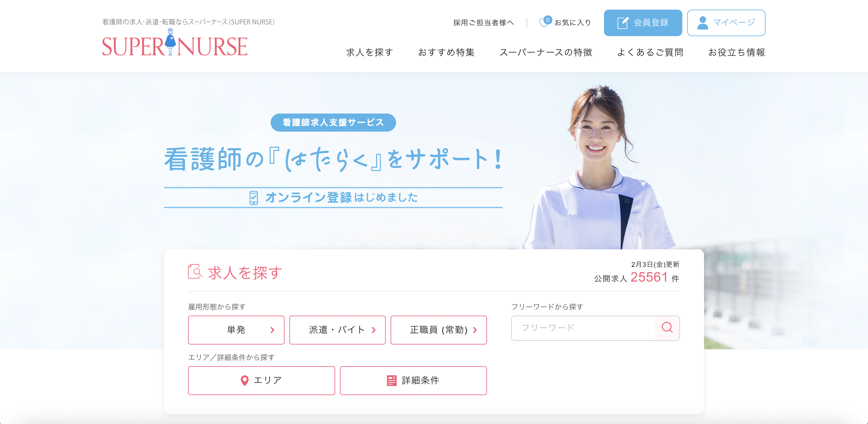Click the pencil icon on 会員登録
The image size is (868, 424).
click(622, 23)
